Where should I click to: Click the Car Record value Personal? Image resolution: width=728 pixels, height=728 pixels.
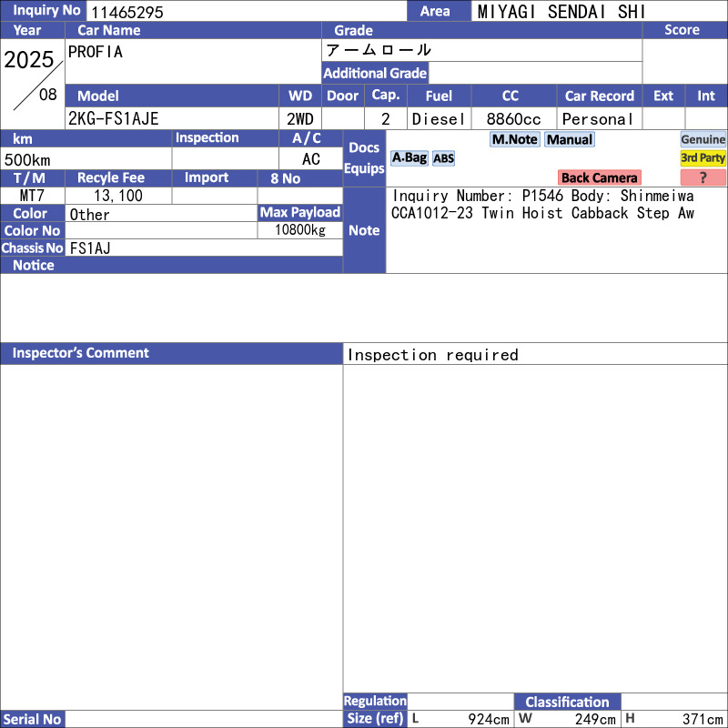click(598, 119)
